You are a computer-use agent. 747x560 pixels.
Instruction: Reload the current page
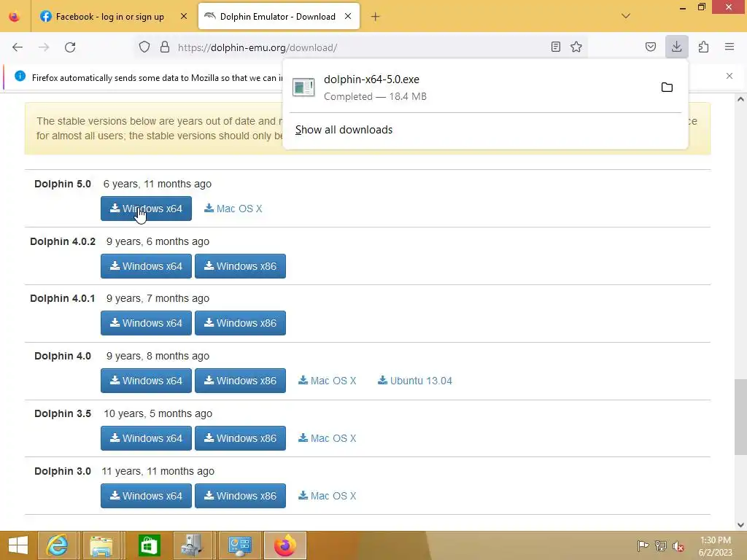(70, 47)
